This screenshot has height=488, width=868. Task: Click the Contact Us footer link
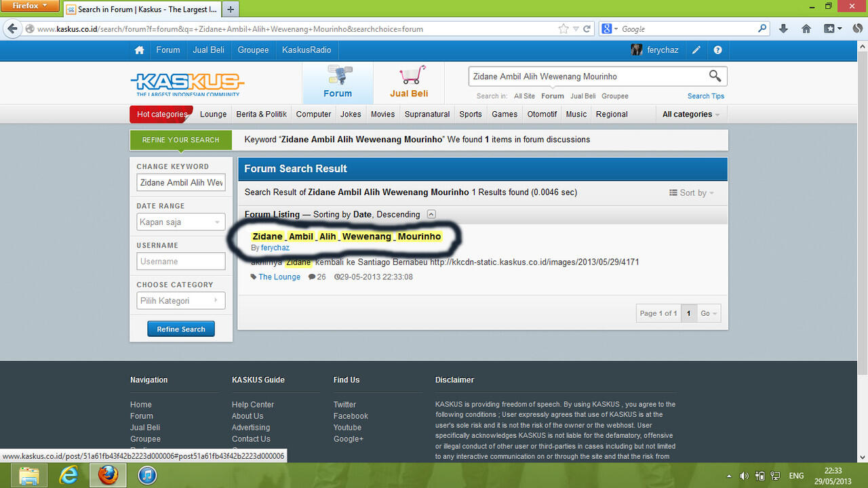(x=251, y=439)
